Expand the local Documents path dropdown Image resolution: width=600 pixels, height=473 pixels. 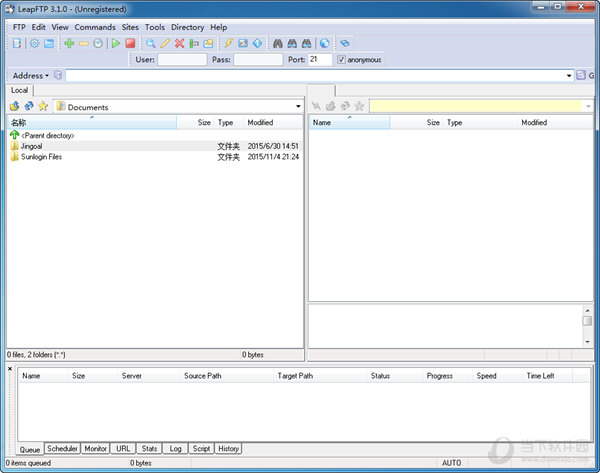[x=298, y=106]
